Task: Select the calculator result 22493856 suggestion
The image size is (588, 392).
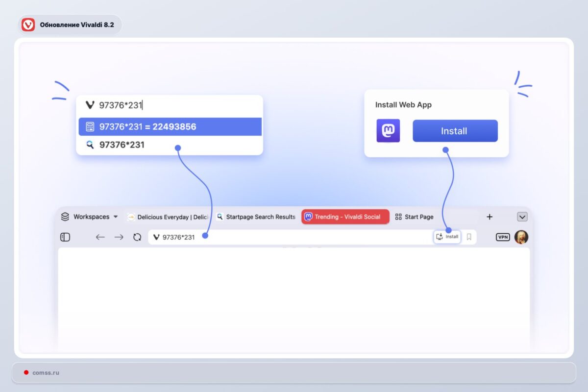Action: 170,127
